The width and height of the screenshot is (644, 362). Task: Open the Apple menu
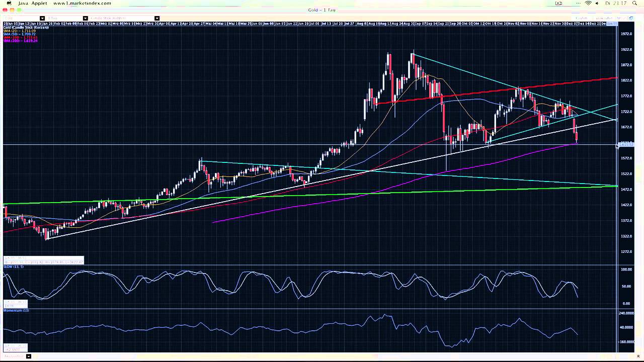click(x=9, y=3)
